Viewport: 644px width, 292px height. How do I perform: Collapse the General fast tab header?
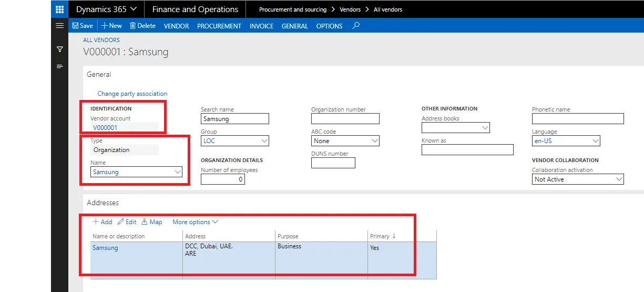(99, 75)
